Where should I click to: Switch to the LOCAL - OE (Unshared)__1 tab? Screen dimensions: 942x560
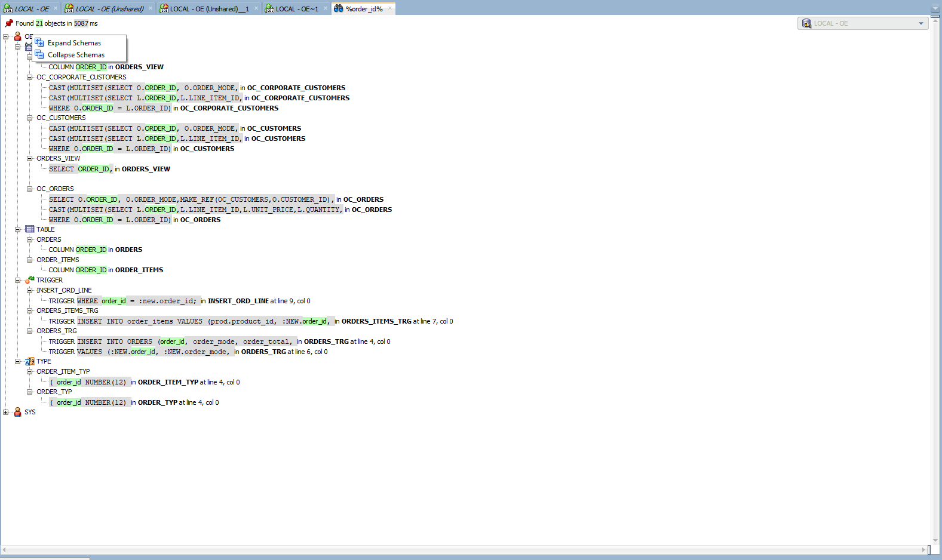pyautogui.click(x=209, y=8)
